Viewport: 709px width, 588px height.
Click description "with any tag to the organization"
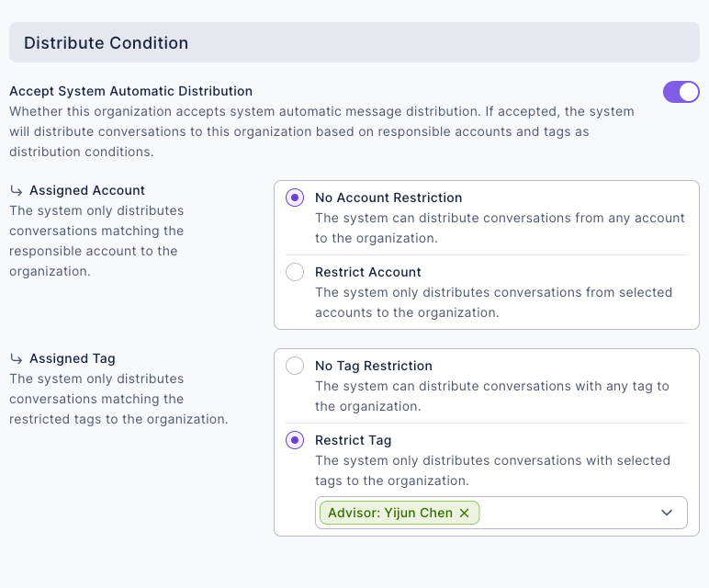(492, 396)
